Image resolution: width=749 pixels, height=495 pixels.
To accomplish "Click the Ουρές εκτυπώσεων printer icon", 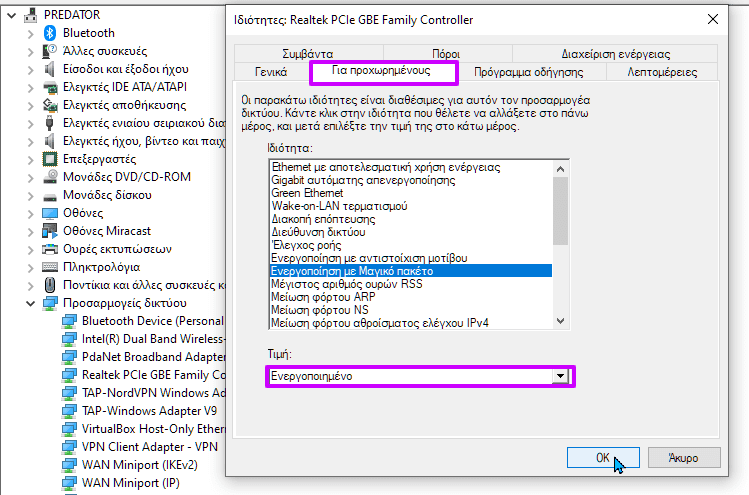I will pos(50,249).
